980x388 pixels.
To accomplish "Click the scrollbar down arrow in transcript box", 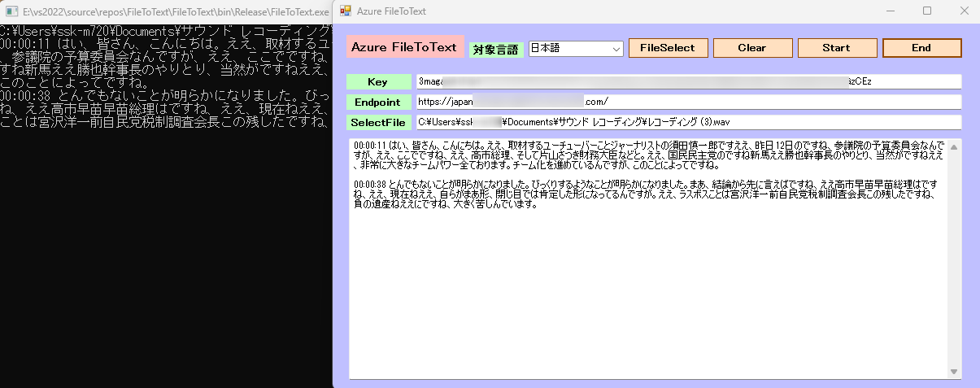I will click(955, 372).
